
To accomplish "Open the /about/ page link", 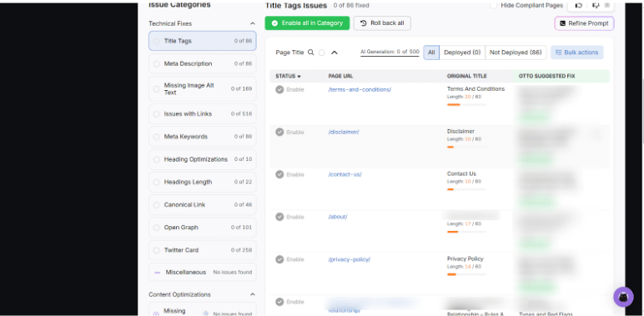I will point(338,217).
